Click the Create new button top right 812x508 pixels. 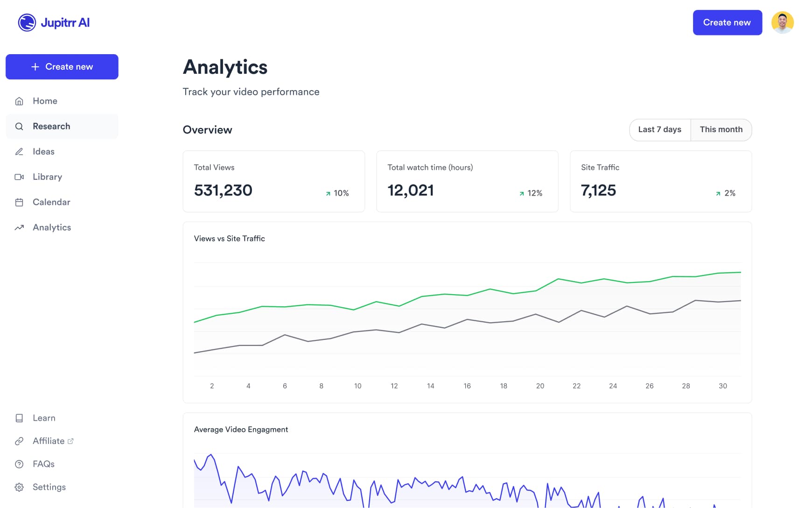coord(727,22)
